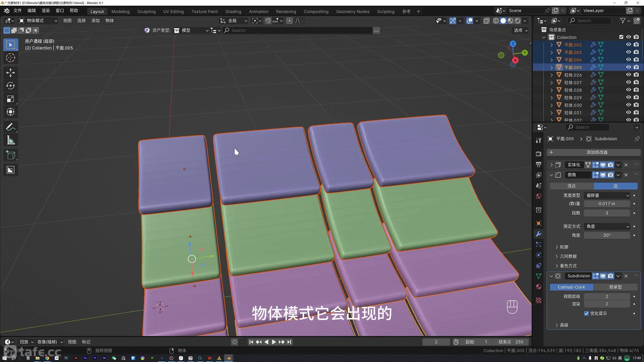The width and height of the screenshot is (644, 362).
Task: Switch to Geometry Nodes workspace tab
Action: (353, 11)
